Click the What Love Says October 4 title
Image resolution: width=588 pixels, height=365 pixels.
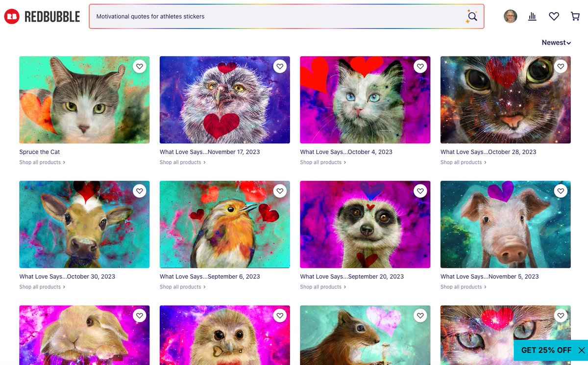tap(346, 152)
